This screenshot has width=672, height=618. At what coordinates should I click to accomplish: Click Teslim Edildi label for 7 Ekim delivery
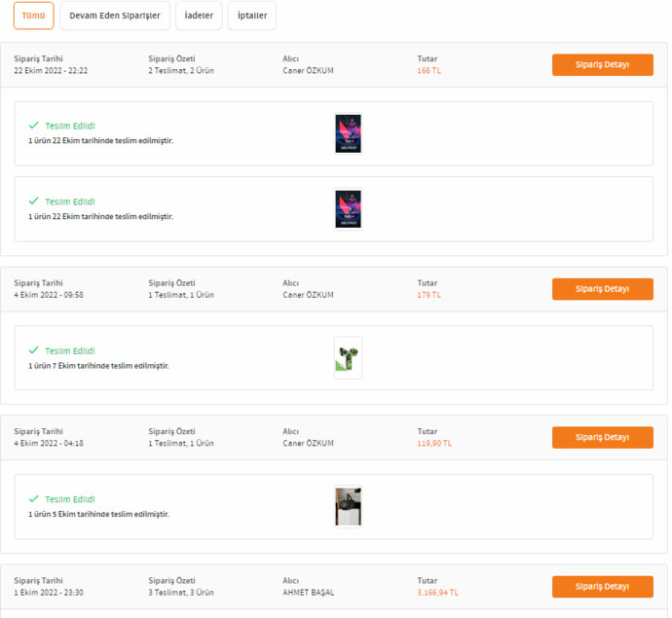click(70, 351)
